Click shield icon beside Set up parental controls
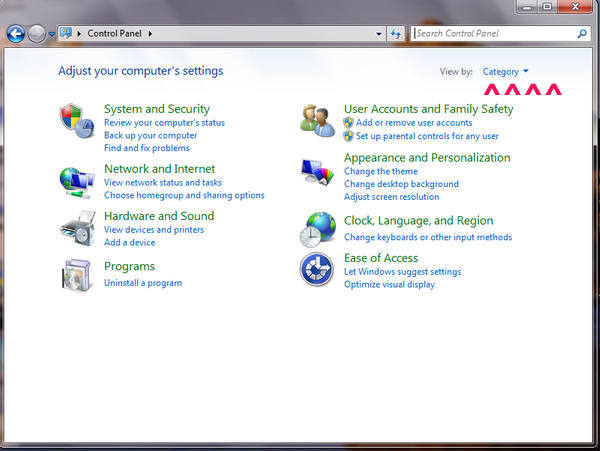 (x=348, y=136)
